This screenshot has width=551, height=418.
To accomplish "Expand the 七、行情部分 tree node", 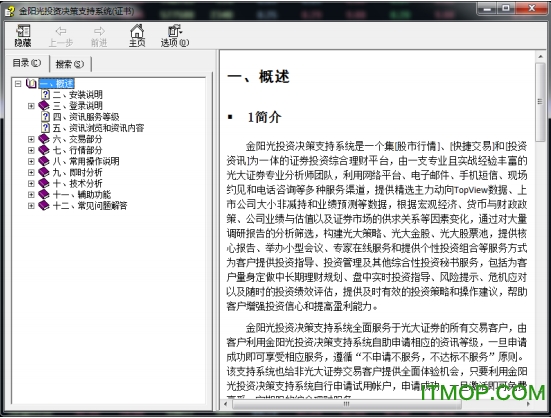I will (31, 150).
